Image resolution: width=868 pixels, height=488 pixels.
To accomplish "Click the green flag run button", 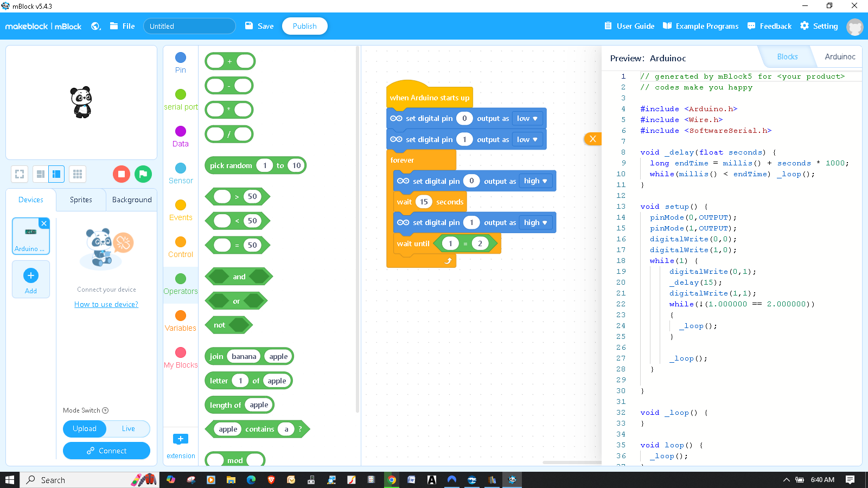I will [x=143, y=174].
